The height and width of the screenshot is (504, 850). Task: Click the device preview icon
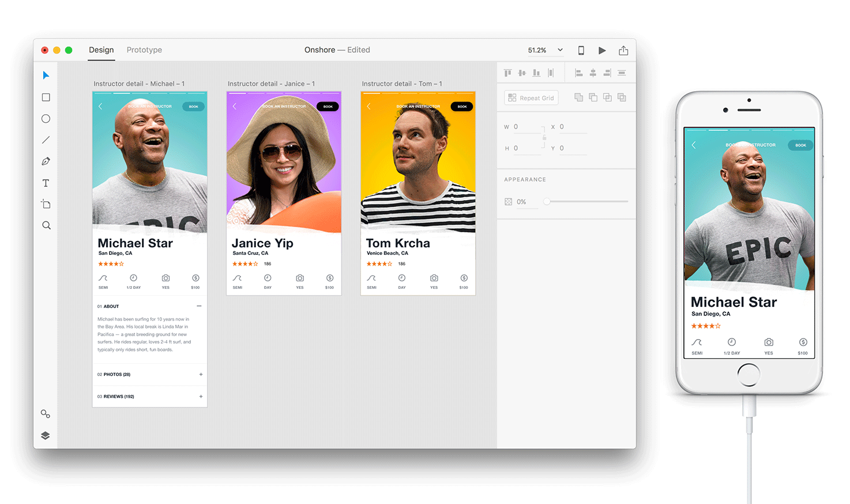pyautogui.click(x=581, y=51)
